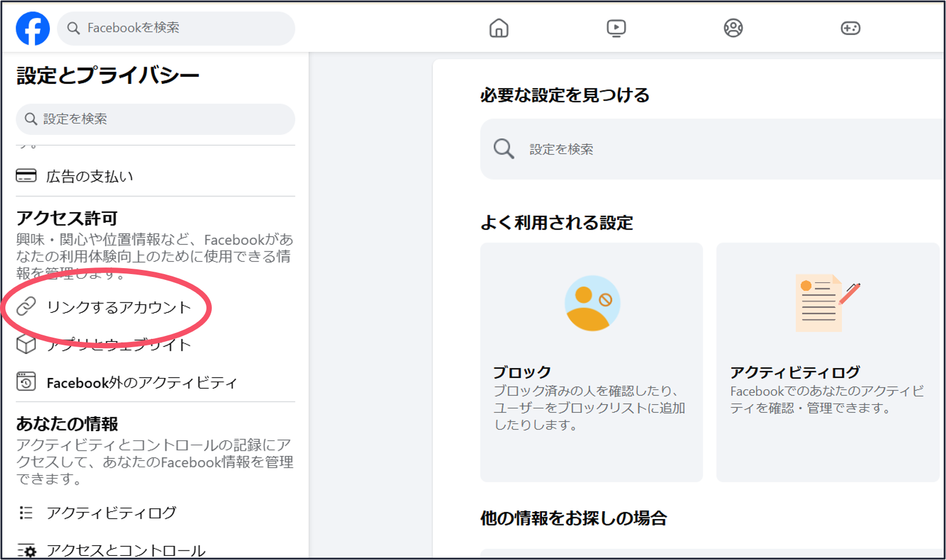Select Facebook外のアクティビティ menu item
Image resolution: width=946 pixels, height=560 pixels.
click(x=142, y=383)
